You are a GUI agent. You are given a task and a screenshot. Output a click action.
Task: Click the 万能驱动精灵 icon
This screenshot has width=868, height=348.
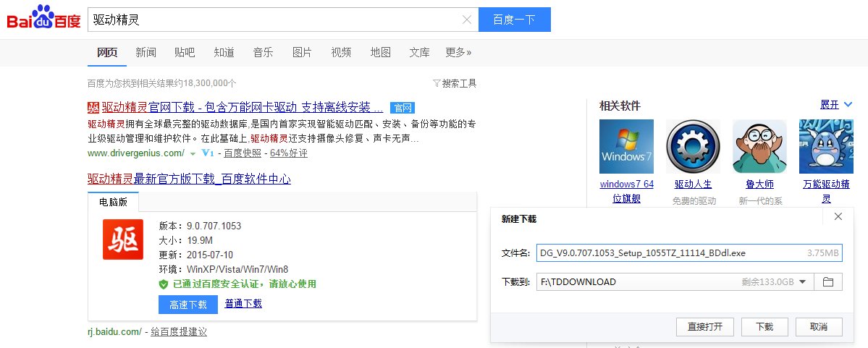point(826,147)
